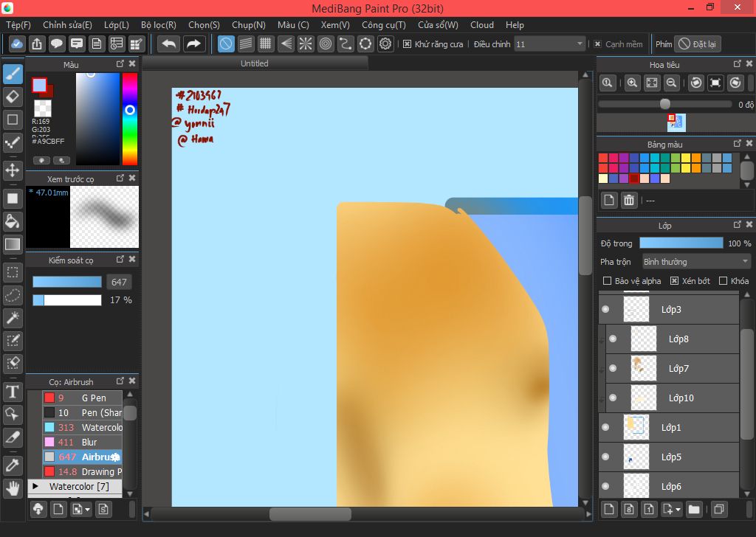The height and width of the screenshot is (537, 756).
Task: Open Pha trộn blend mode dropdown
Action: click(696, 262)
